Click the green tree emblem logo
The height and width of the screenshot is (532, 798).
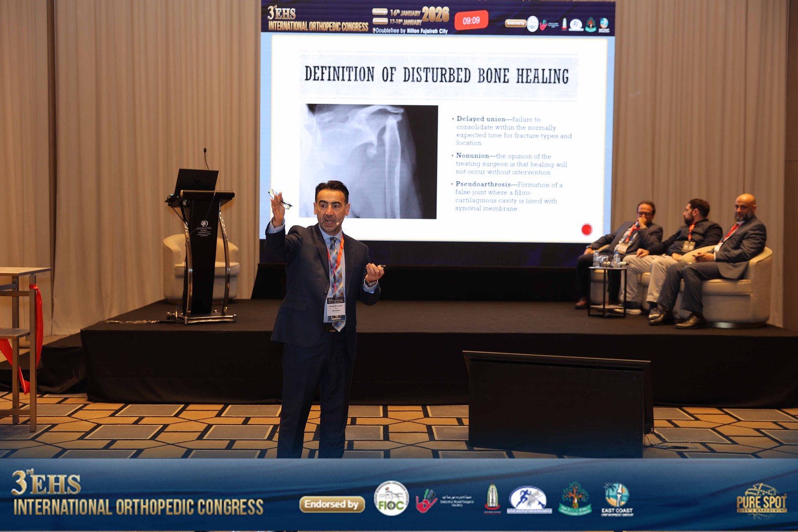click(x=574, y=499)
